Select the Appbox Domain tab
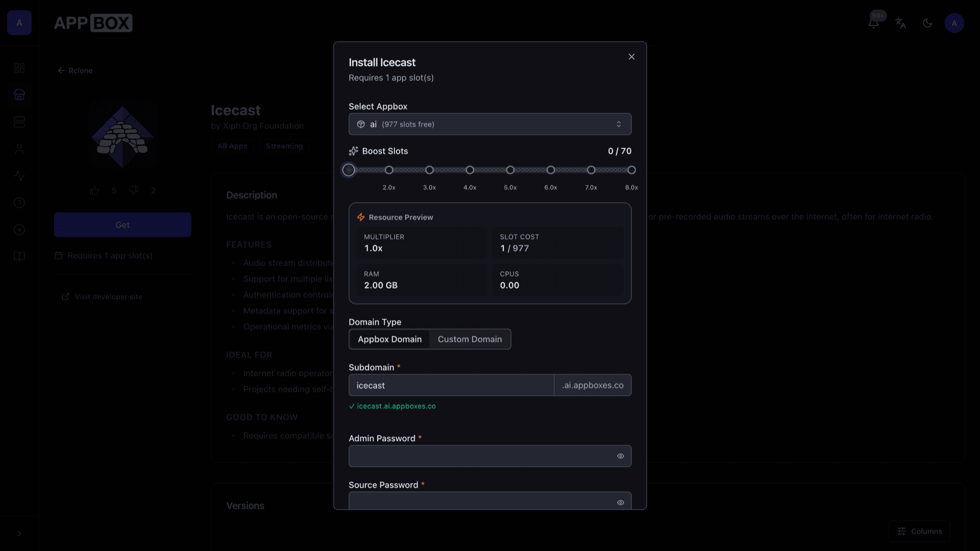Viewport: 980px width, 551px height. [x=389, y=339]
